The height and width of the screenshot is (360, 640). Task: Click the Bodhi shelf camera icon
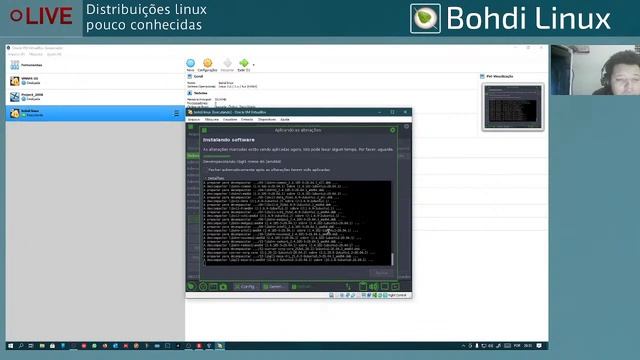tap(223, 287)
